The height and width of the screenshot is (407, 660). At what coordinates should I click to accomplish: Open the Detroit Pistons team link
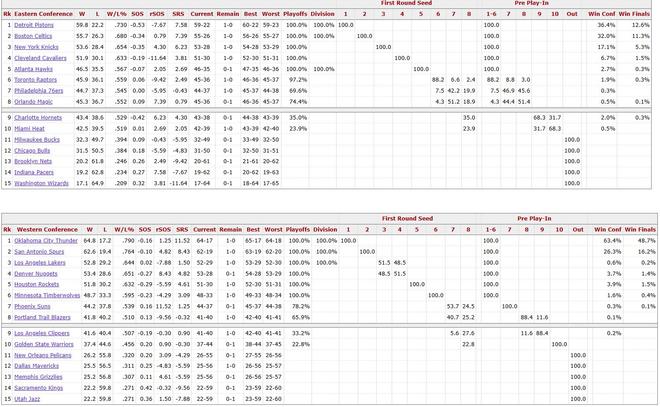34,24
